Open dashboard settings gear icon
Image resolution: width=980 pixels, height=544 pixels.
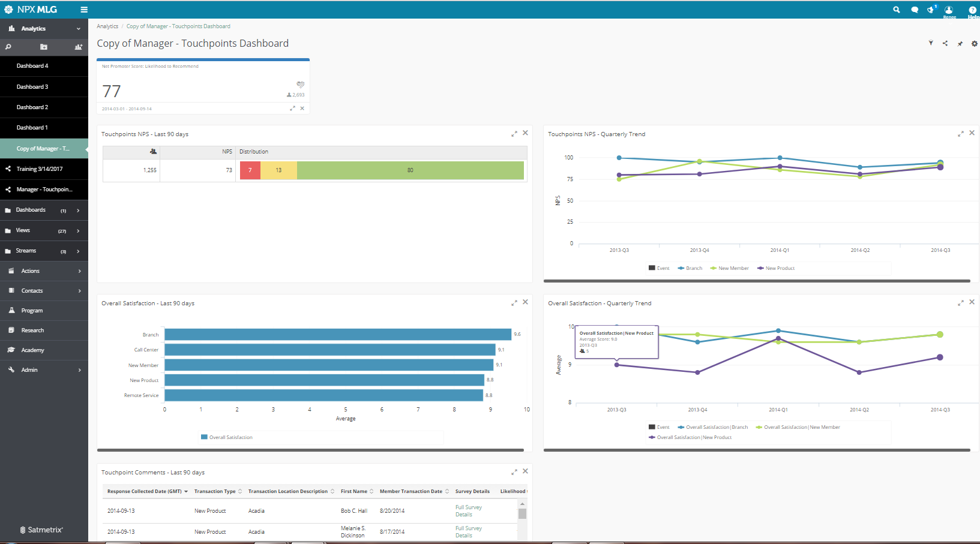click(974, 44)
